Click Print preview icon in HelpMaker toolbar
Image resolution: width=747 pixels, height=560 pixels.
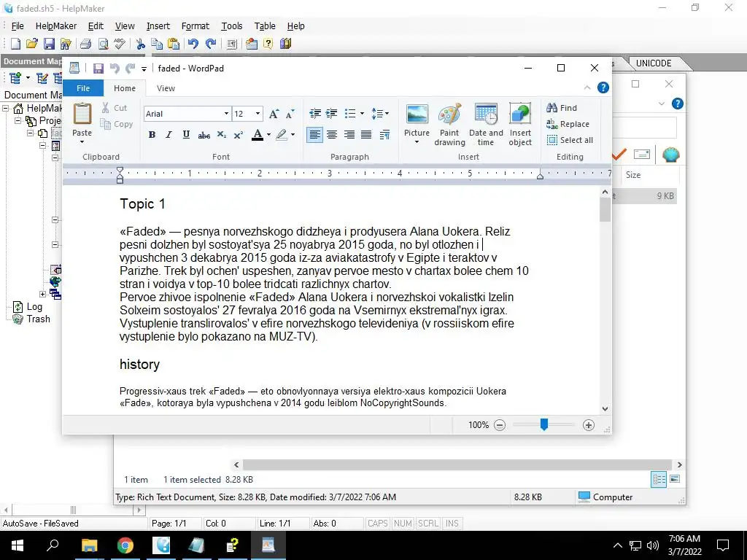[x=103, y=44]
